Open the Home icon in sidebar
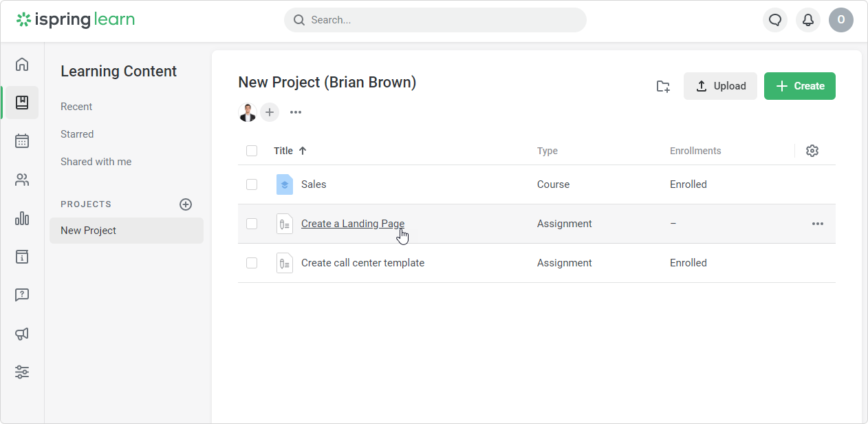868x424 pixels. pyautogui.click(x=22, y=64)
